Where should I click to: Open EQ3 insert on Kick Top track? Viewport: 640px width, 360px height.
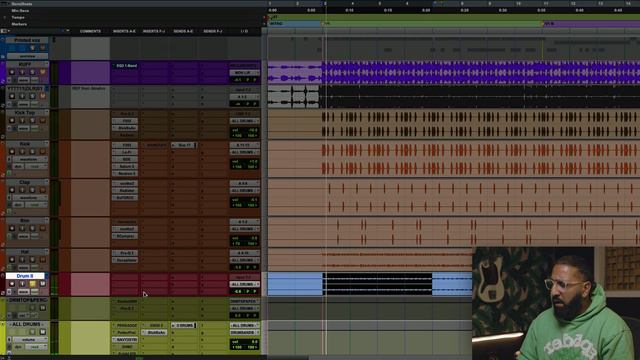tap(125, 121)
